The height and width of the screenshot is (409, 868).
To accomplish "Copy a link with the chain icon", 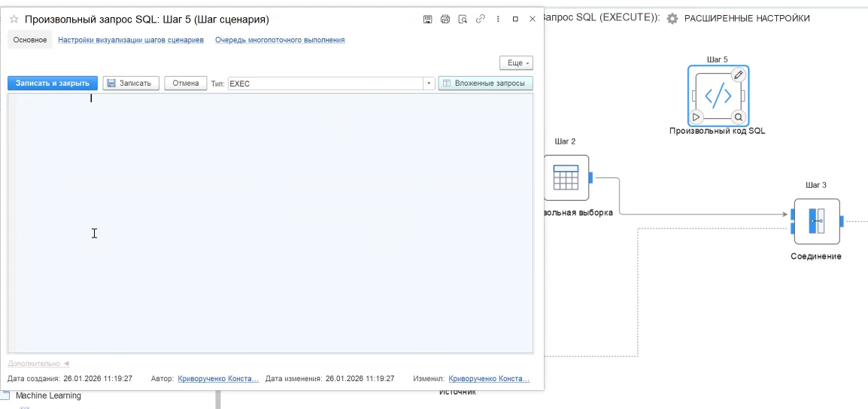I will tap(481, 20).
